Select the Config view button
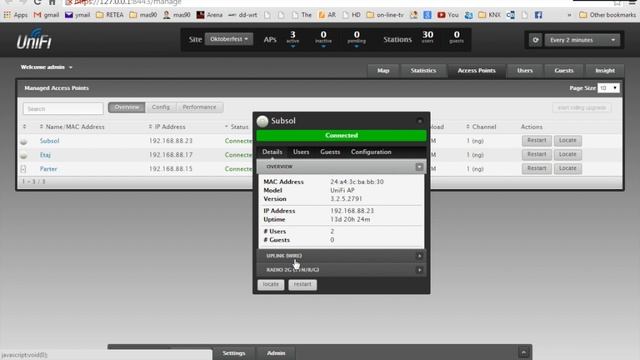This screenshot has height=360, width=640. point(160,107)
